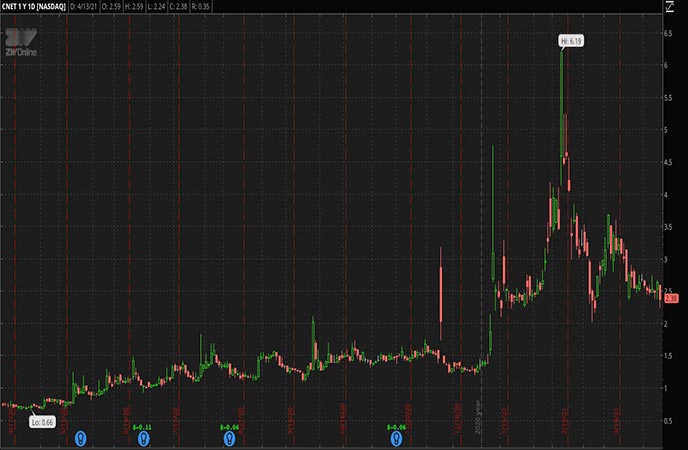
Task: Click the 4 label on the price axis
Action: coord(666,195)
